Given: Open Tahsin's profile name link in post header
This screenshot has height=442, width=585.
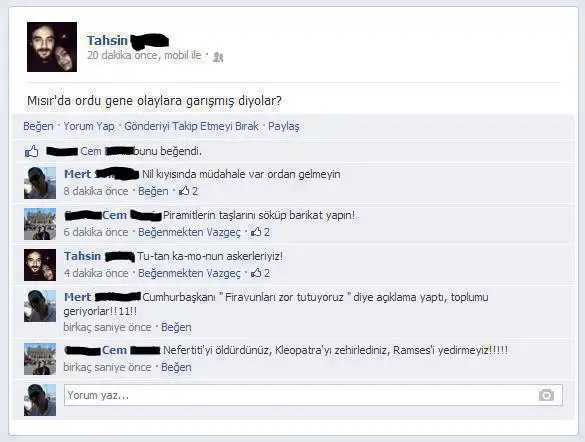Looking at the screenshot, I should (107, 40).
